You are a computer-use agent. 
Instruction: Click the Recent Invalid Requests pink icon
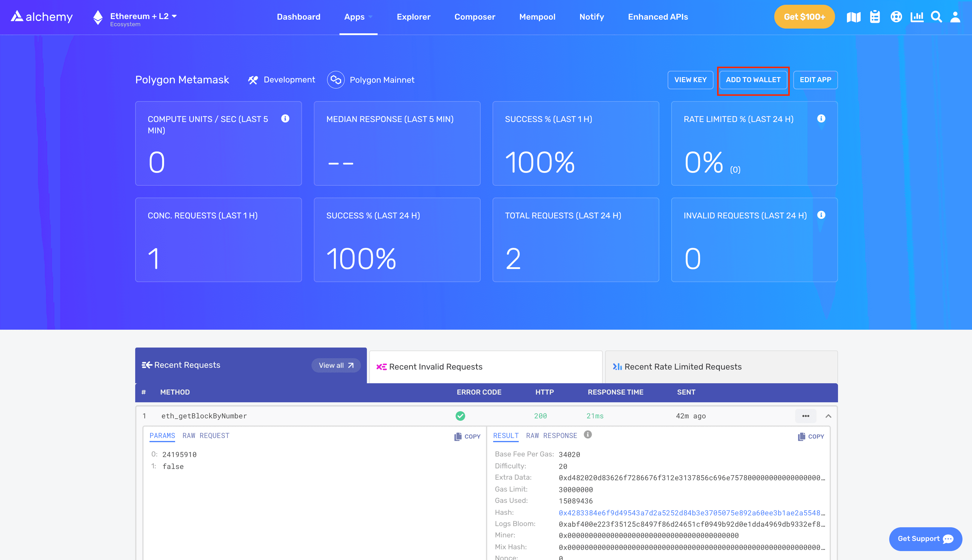[x=381, y=367]
